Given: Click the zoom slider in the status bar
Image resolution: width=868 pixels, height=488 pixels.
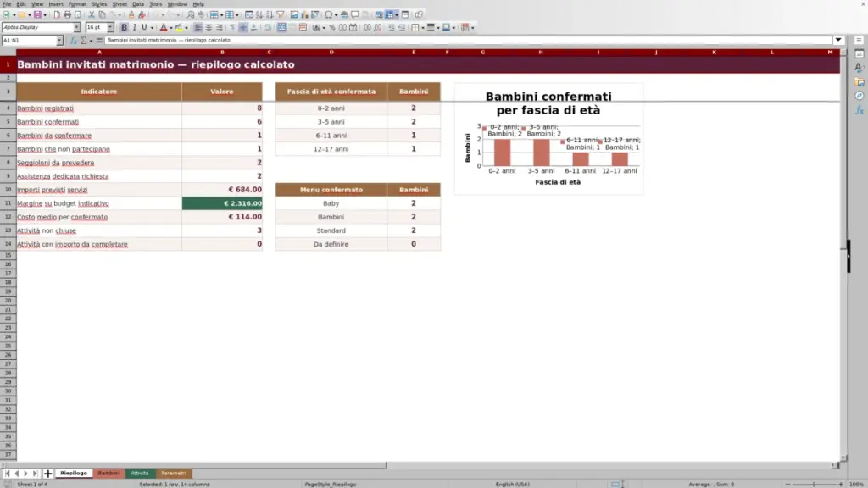Looking at the screenshot, I should click(814, 484).
